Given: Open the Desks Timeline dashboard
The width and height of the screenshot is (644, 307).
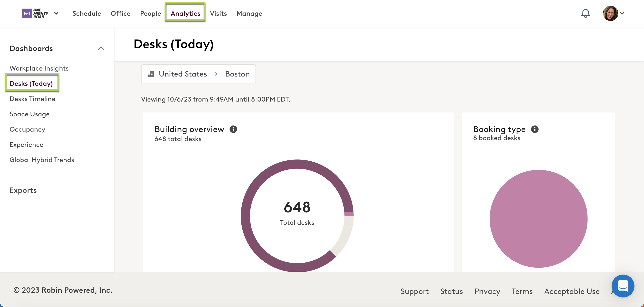Looking at the screenshot, I should click(32, 99).
